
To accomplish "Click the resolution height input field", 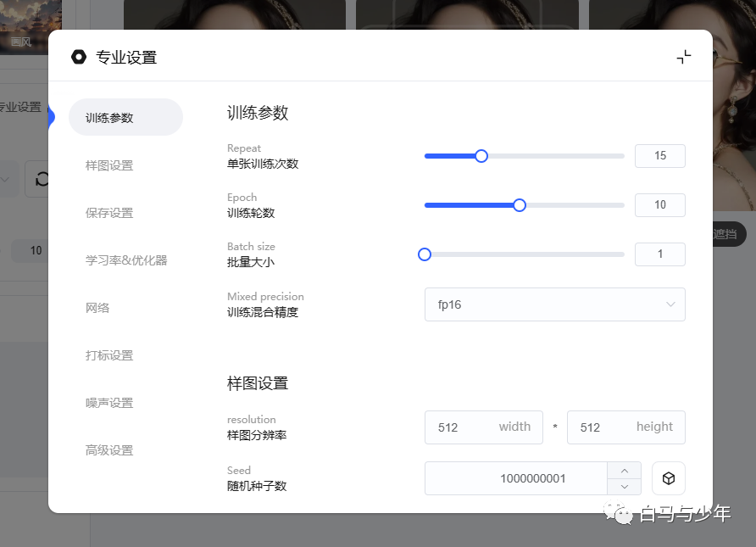I will coord(625,427).
